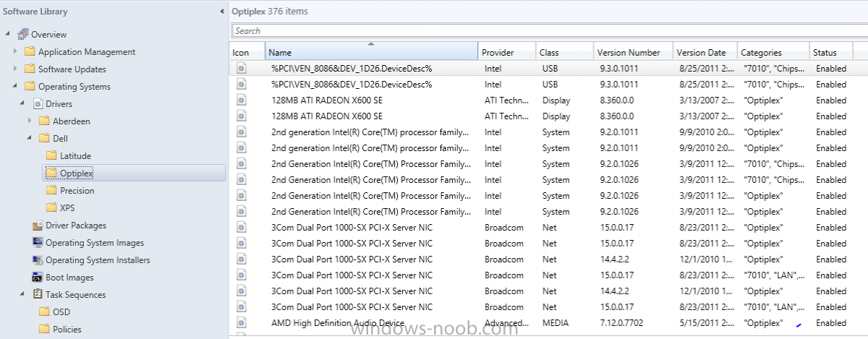Viewport: 868px width, 339px height.
Task: Click the Task Sequences icon
Action: coord(38,295)
